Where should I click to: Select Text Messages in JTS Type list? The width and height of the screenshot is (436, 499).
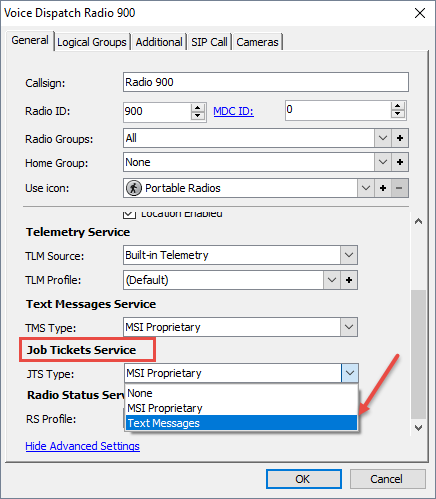click(241, 423)
